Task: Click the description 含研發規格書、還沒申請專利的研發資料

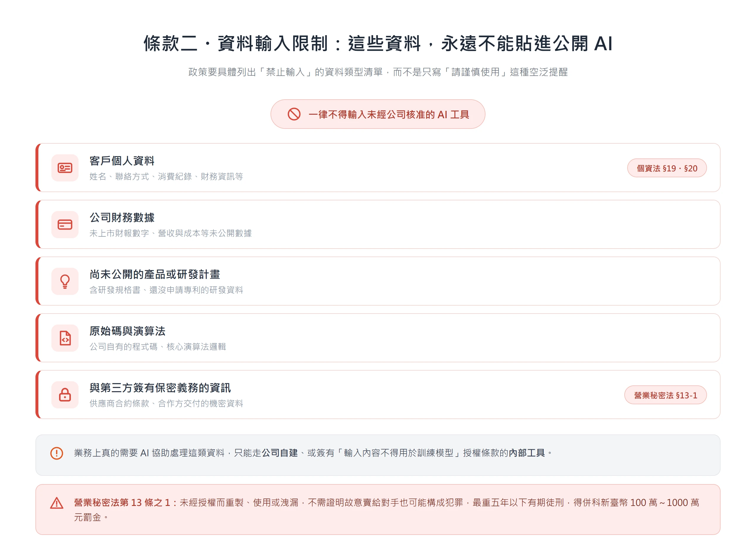Action: click(x=166, y=290)
